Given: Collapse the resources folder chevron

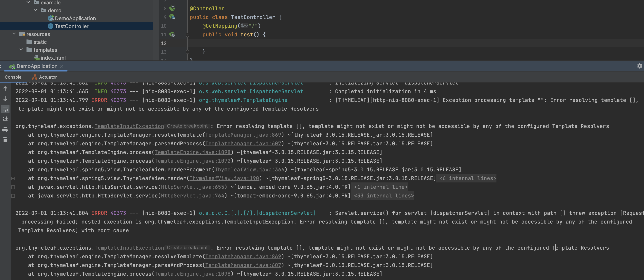Looking at the screenshot, I should pyautogui.click(x=14, y=34).
